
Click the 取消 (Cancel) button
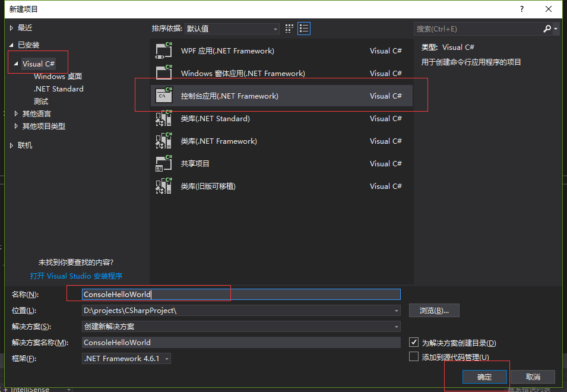533,377
